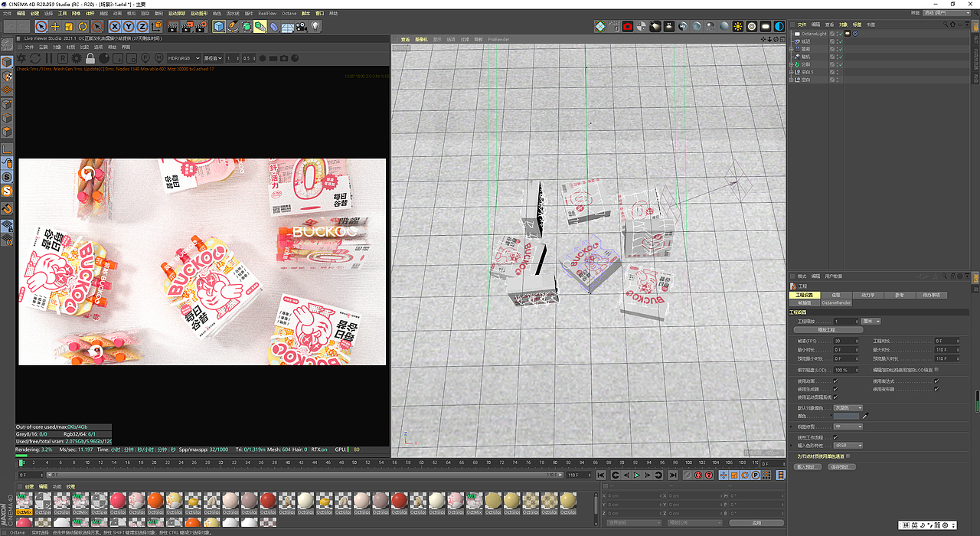Click the FPS value field

[x=846, y=341]
